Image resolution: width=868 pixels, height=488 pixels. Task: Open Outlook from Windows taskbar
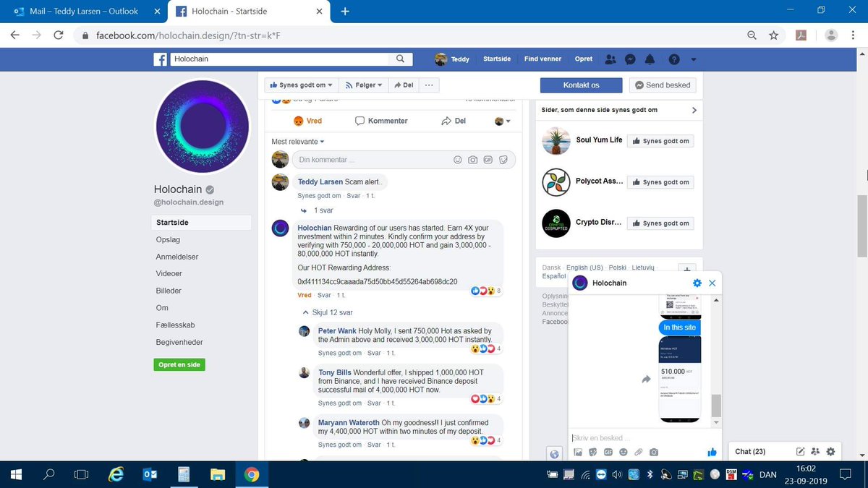tap(150, 474)
